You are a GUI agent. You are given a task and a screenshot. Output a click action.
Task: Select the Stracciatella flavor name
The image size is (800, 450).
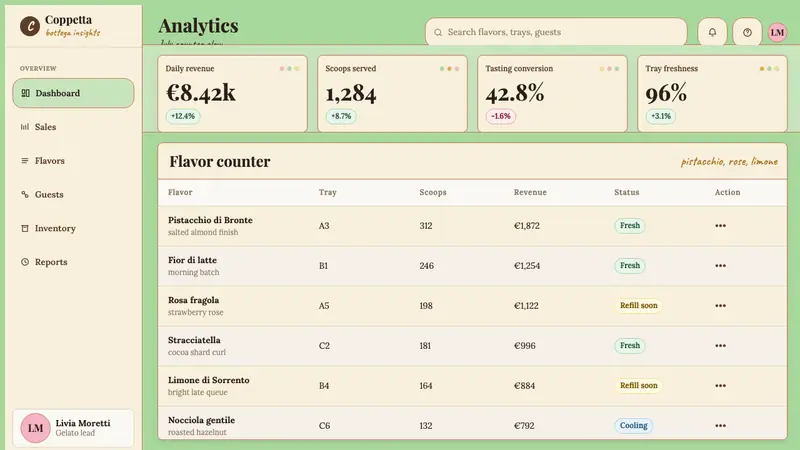(x=194, y=340)
